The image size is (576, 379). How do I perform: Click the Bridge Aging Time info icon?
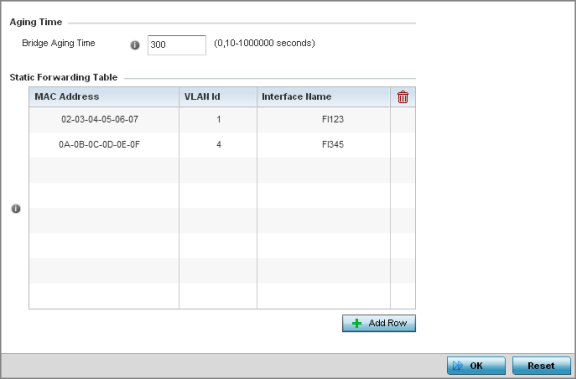pos(135,45)
